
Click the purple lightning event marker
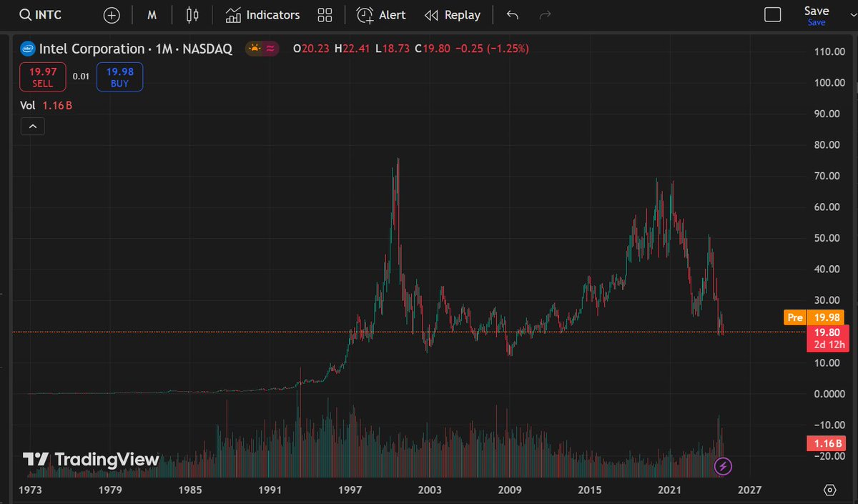click(x=723, y=467)
